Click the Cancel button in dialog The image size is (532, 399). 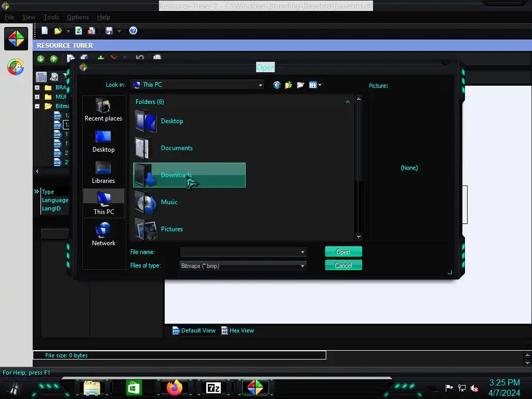343,265
